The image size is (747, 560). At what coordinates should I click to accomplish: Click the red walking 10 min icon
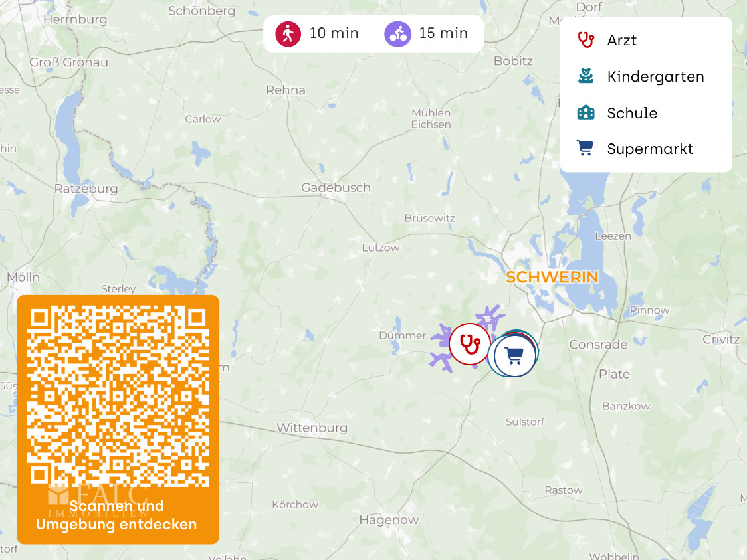[288, 34]
